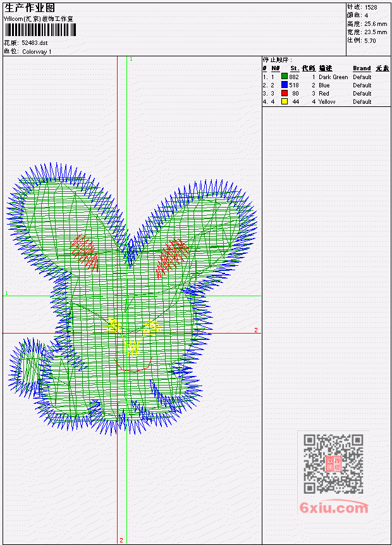Click the height value 25.6 mm
Viewport: 392px width, 545px height.
[376, 23]
